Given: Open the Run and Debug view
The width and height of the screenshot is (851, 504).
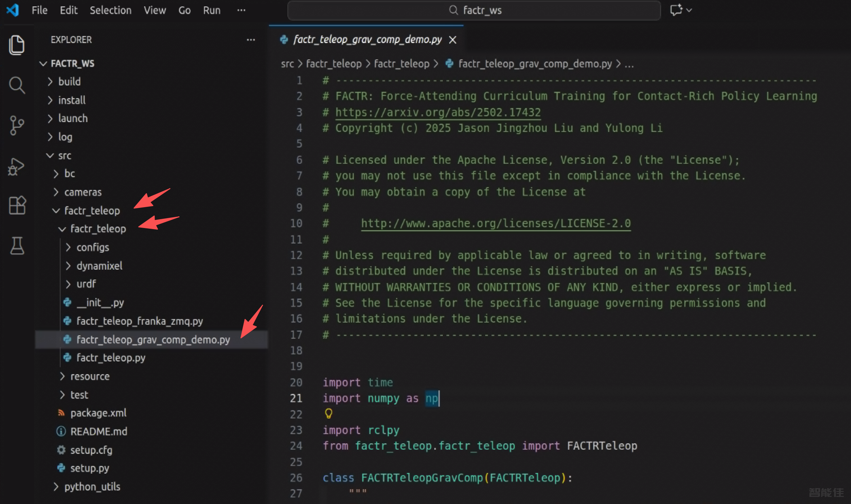Looking at the screenshot, I should click(16, 166).
